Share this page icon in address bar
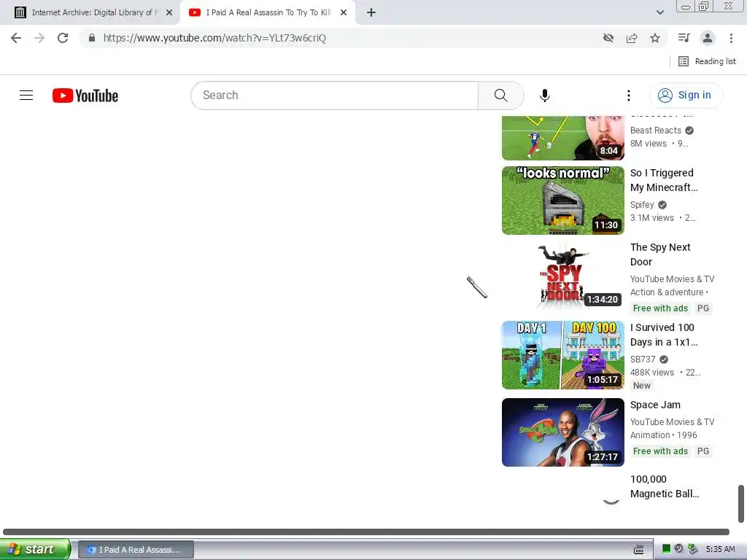Viewport: 747px width, 560px height. coord(632,38)
